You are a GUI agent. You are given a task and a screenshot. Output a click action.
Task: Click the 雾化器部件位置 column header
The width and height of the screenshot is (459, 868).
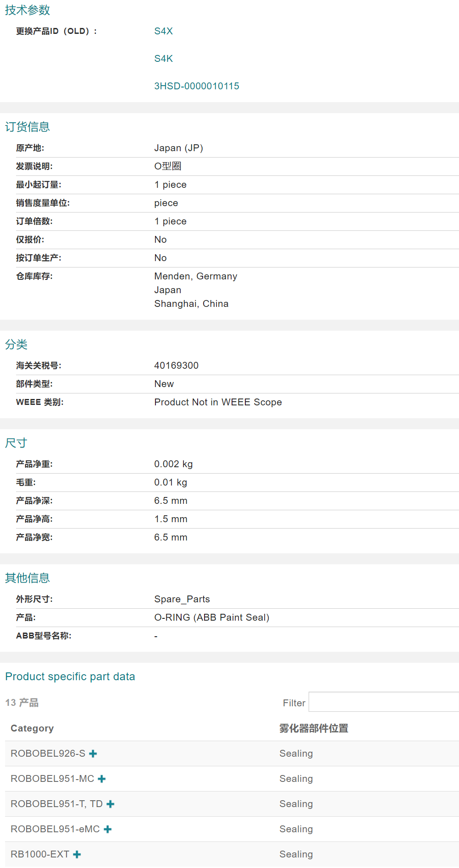point(314,728)
